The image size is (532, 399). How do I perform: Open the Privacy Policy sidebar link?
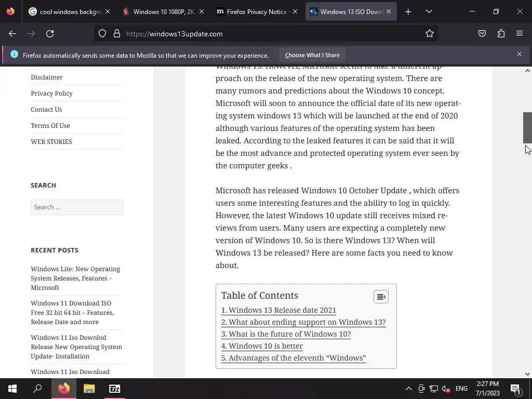click(51, 94)
